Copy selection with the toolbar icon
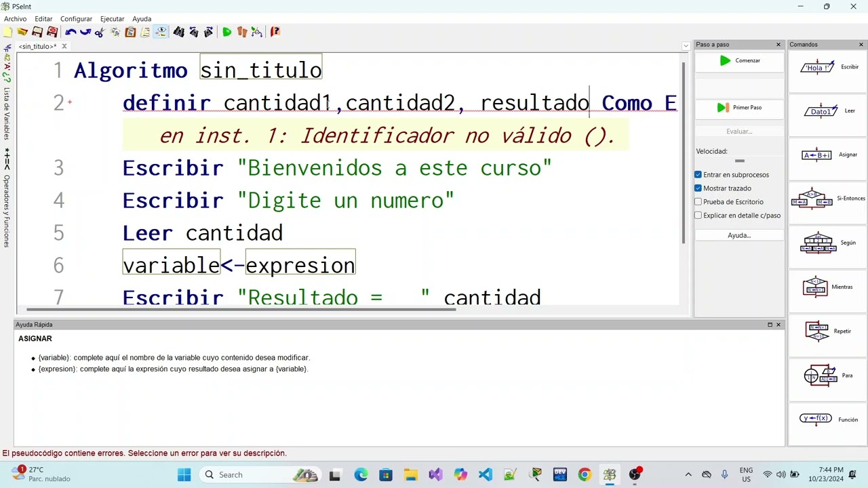This screenshot has height=488, width=868. (115, 32)
